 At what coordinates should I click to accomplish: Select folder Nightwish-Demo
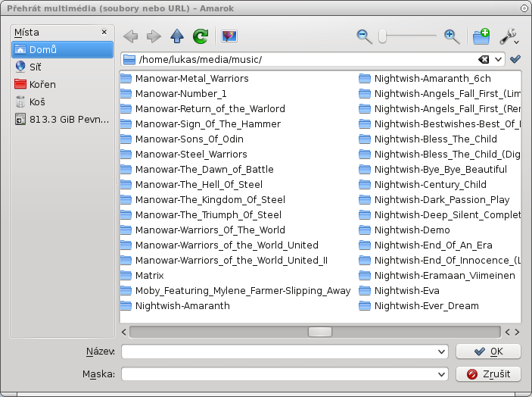point(405,230)
